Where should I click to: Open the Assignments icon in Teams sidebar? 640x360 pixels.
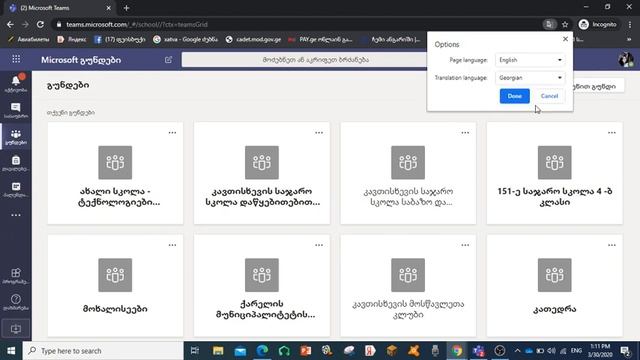pos(16,163)
